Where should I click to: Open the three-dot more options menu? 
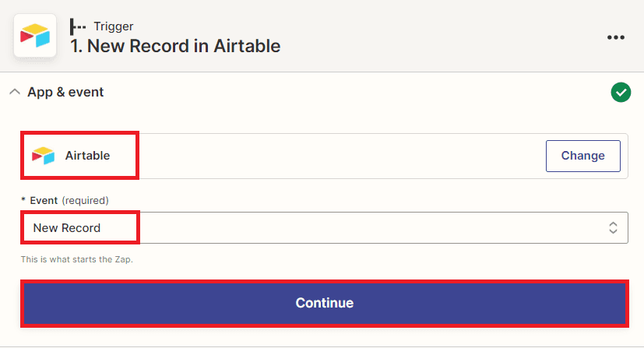click(616, 37)
